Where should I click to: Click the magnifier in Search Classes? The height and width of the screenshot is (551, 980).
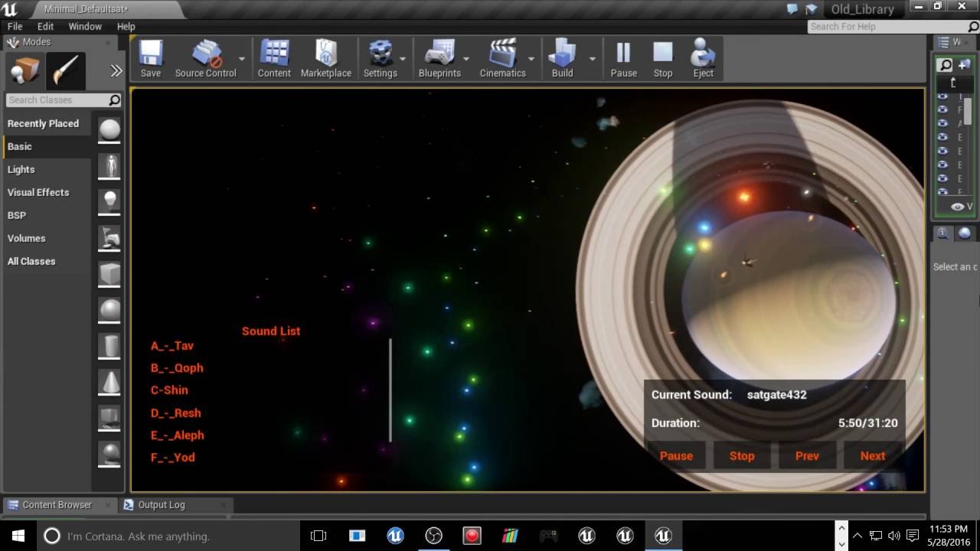click(114, 100)
